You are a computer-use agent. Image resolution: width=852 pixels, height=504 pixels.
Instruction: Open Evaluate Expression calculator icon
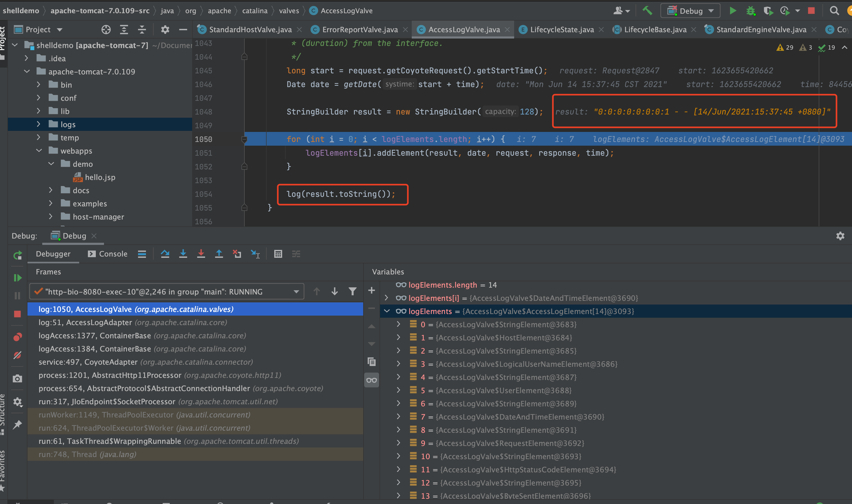coord(278,254)
